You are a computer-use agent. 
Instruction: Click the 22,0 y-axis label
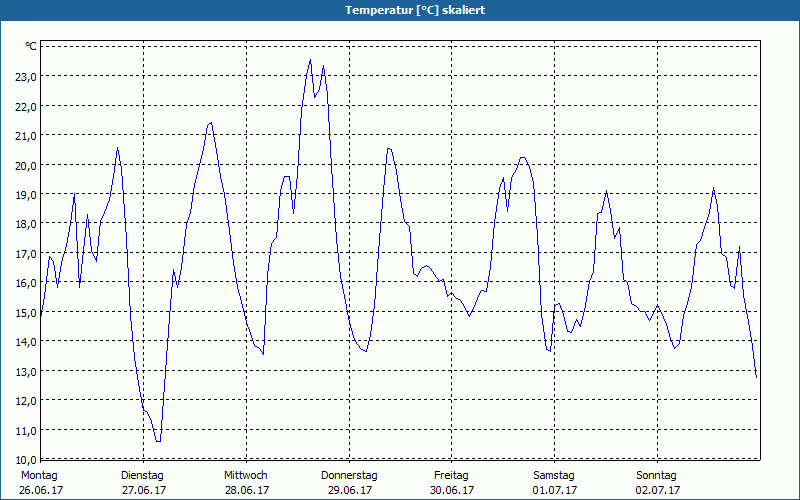point(25,106)
